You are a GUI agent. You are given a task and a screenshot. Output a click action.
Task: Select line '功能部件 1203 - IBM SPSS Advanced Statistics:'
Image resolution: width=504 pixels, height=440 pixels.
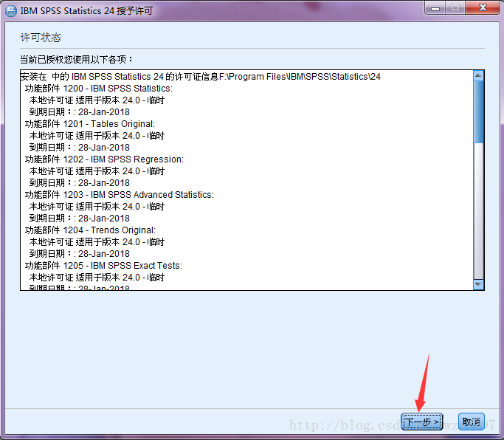click(x=120, y=195)
